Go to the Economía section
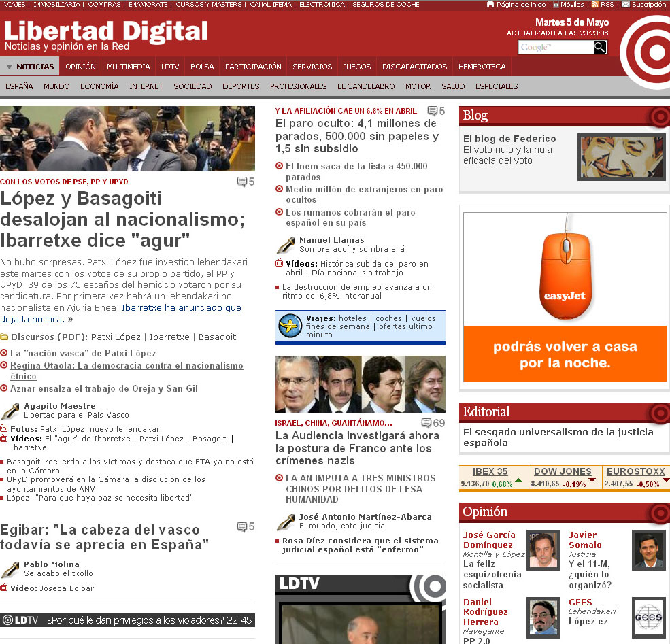 tap(99, 86)
